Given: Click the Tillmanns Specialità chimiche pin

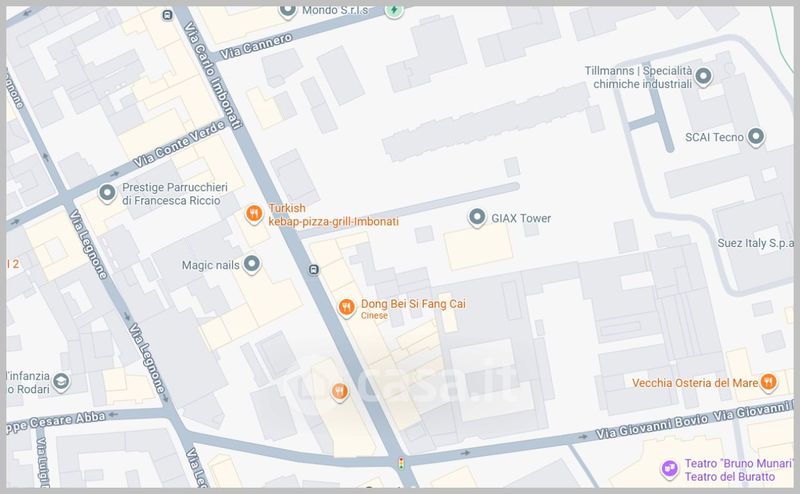Looking at the screenshot, I should pos(704,77).
